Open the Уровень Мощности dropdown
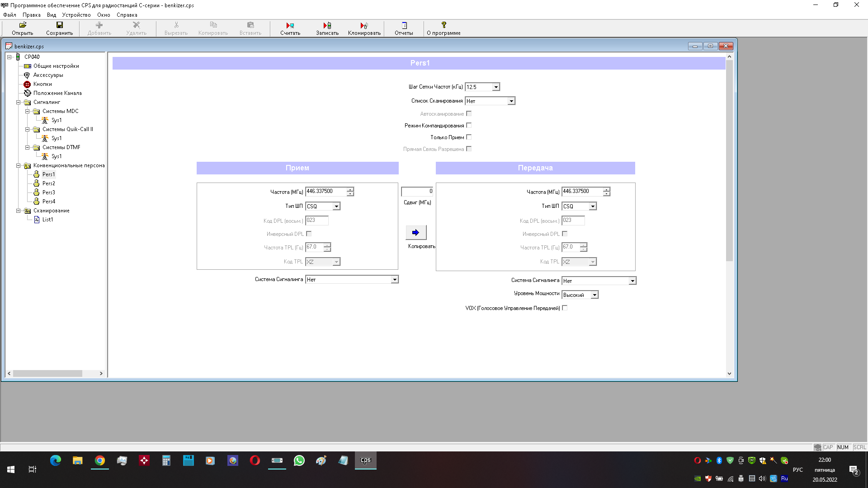Image resolution: width=868 pixels, height=488 pixels. 594,295
